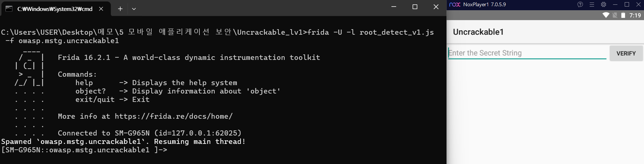This screenshot has height=164, width=644.
Task: Focus the Enter the Secret String field
Action: tap(527, 53)
